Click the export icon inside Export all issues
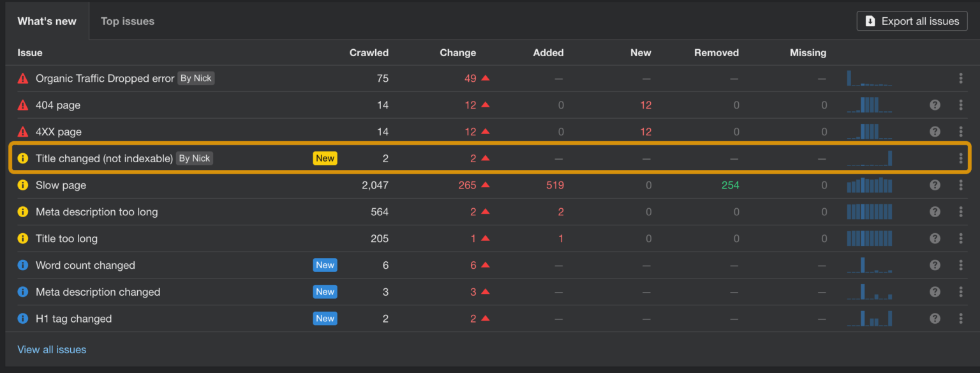This screenshot has height=373, width=980. tap(870, 20)
